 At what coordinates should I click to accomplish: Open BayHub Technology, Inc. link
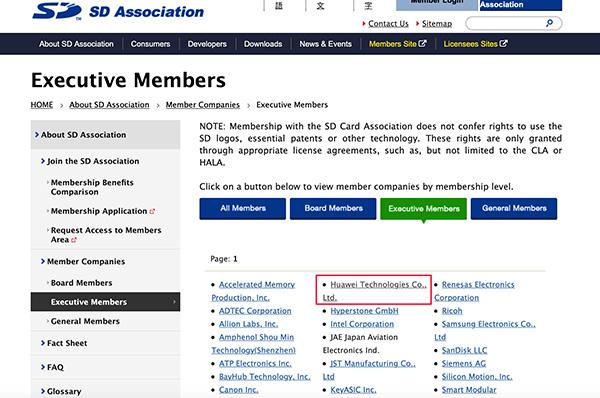(x=264, y=377)
